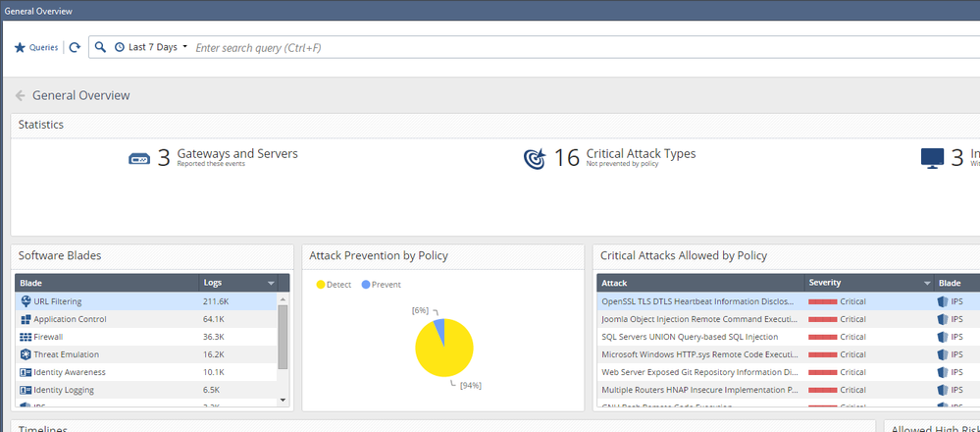Toggle the Prevent legend item
The width and height of the screenshot is (980, 432).
click(x=381, y=285)
